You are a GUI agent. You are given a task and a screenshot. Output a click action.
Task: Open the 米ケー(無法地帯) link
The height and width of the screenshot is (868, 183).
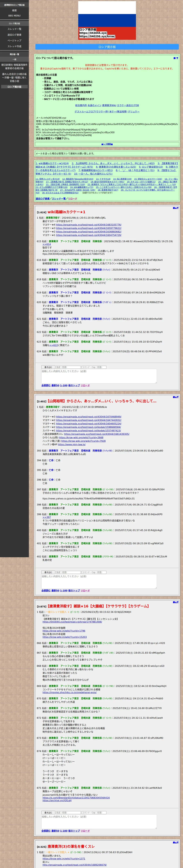[118, 112]
